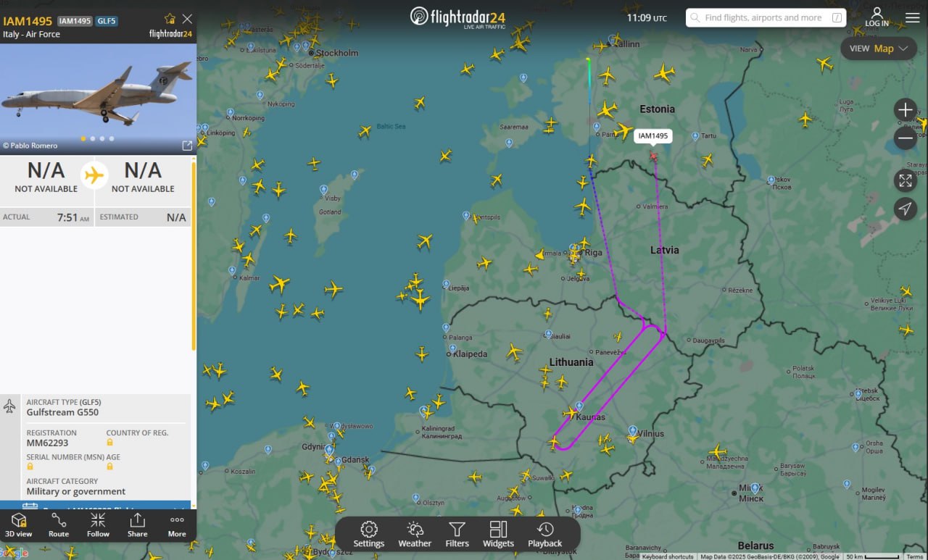This screenshot has height=560, width=928.
Task: Click the MM62293 registration value
Action: click(48, 443)
